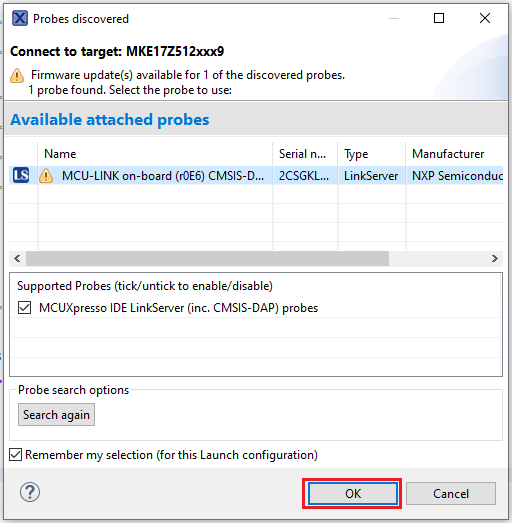This screenshot has height=523, width=512.
Task: Untick MCUXpresso IDE LinkServer probes checkbox
Action: click(x=24, y=308)
